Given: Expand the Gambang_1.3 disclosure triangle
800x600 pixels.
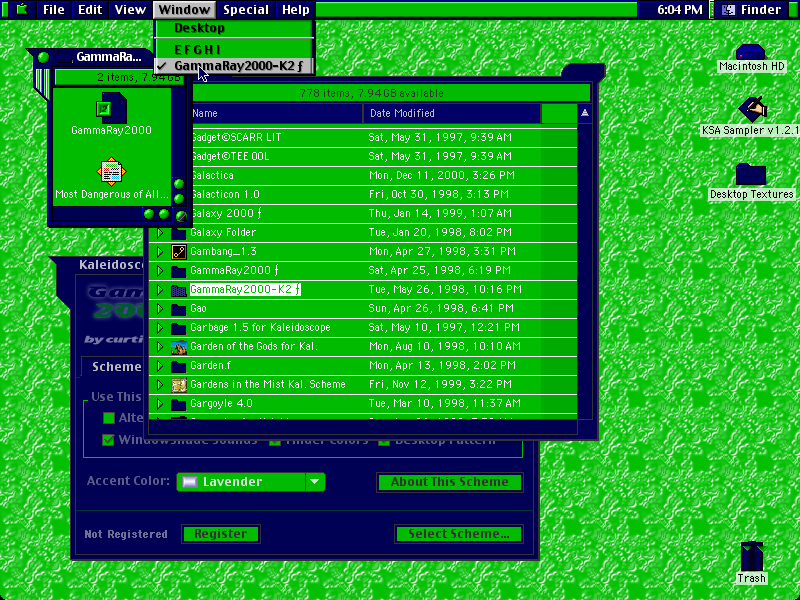Looking at the screenshot, I should (160, 252).
